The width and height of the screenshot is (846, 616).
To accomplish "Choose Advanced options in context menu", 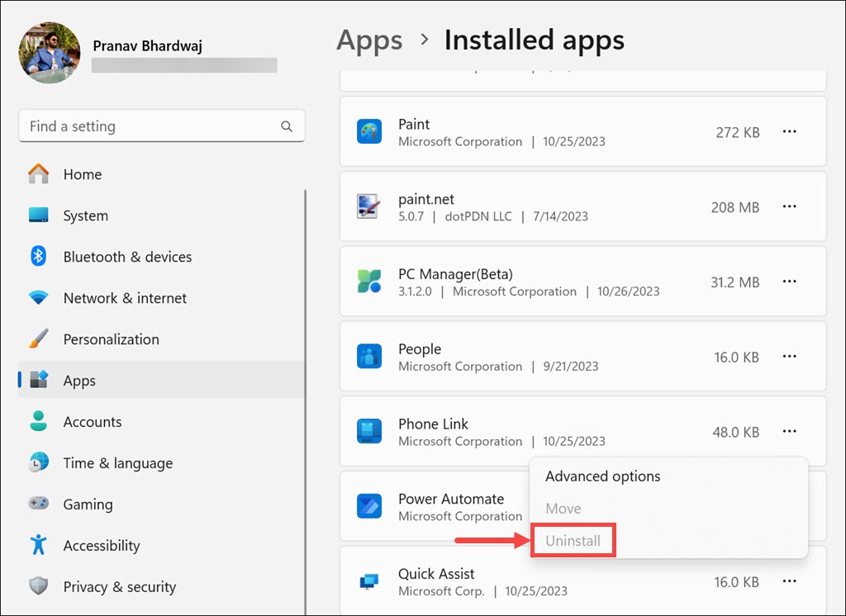I will [603, 476].
